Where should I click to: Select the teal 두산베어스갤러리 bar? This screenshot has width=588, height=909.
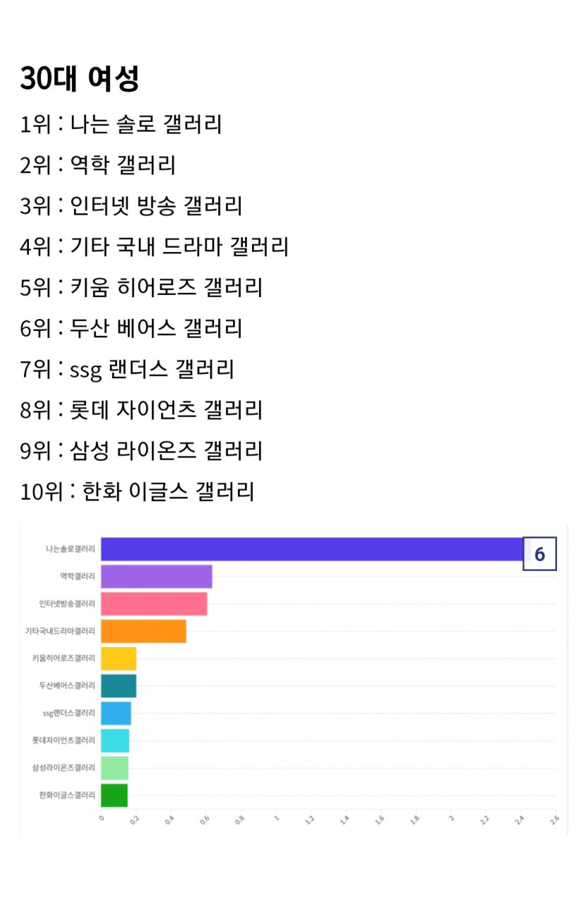point(118,686)
